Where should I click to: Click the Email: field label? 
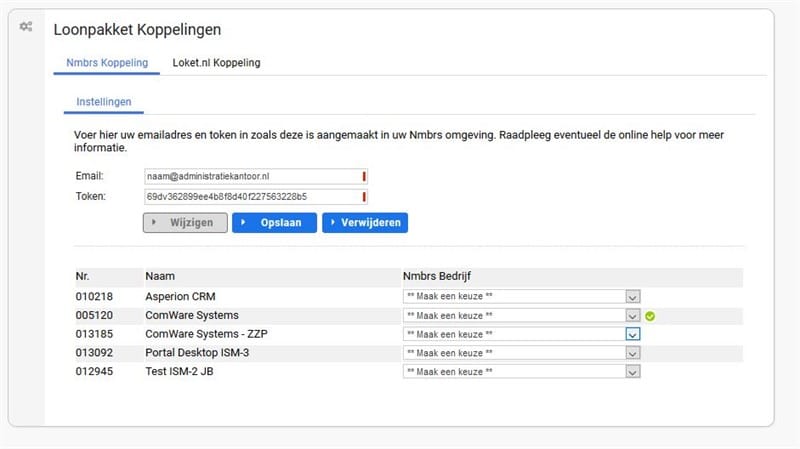click(x=89, y=176)
